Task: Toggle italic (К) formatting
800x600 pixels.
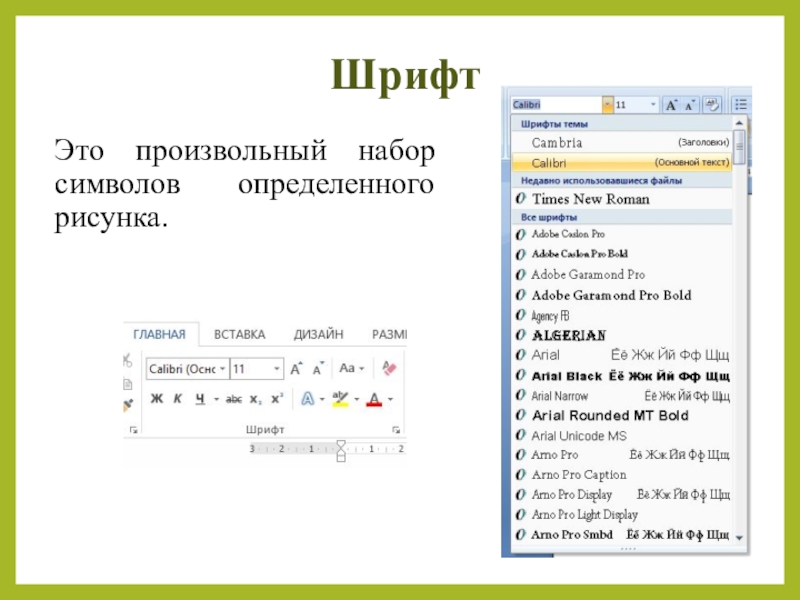Action: 178,398
